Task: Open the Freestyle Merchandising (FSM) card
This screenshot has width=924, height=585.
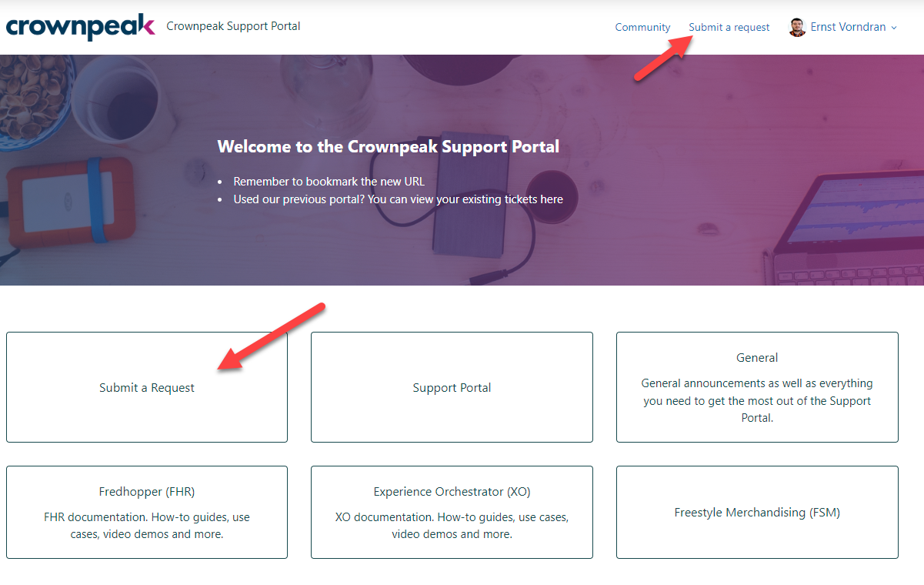Action: 757,512
